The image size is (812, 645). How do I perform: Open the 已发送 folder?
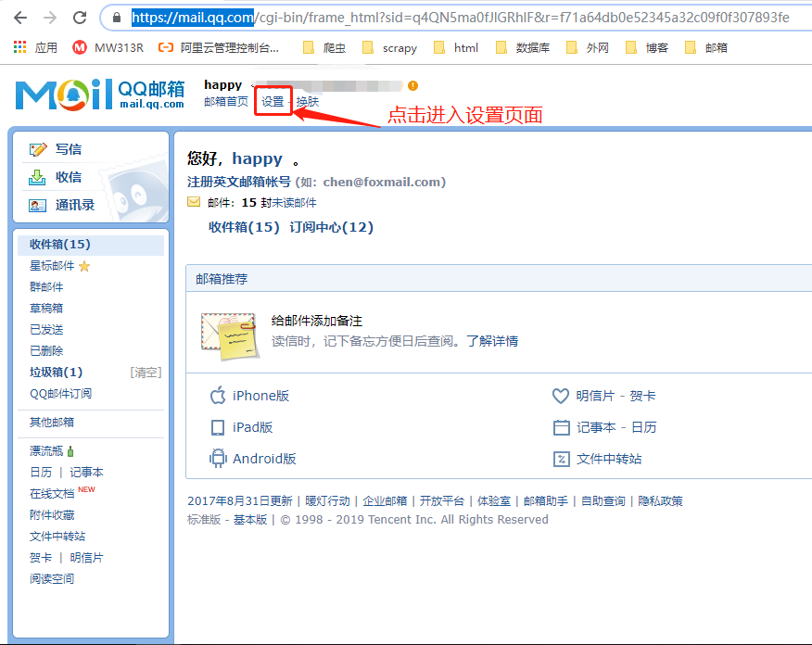point(46,329)
